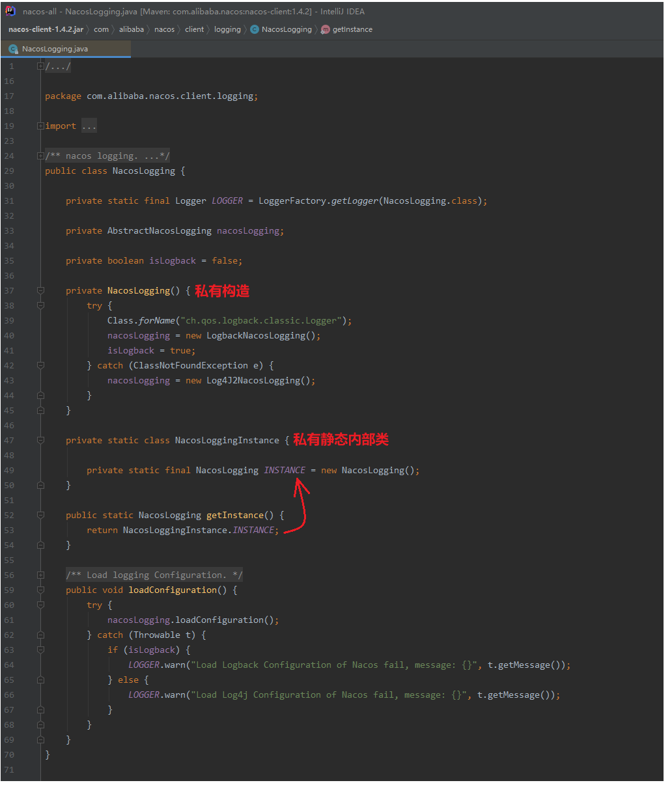Expand the Load logging Configuration Javadoc

coord(40,575)
